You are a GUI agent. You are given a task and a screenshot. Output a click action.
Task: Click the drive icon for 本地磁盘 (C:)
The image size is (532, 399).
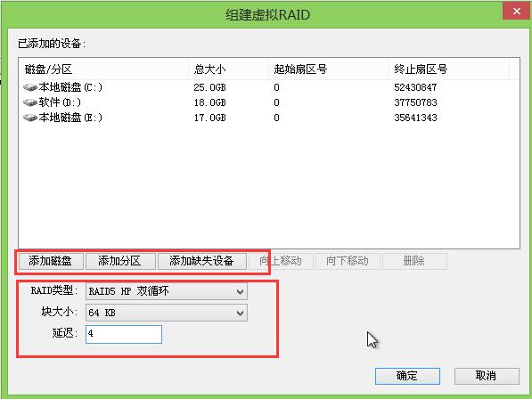pyautogui.click(x=30, y=87)
